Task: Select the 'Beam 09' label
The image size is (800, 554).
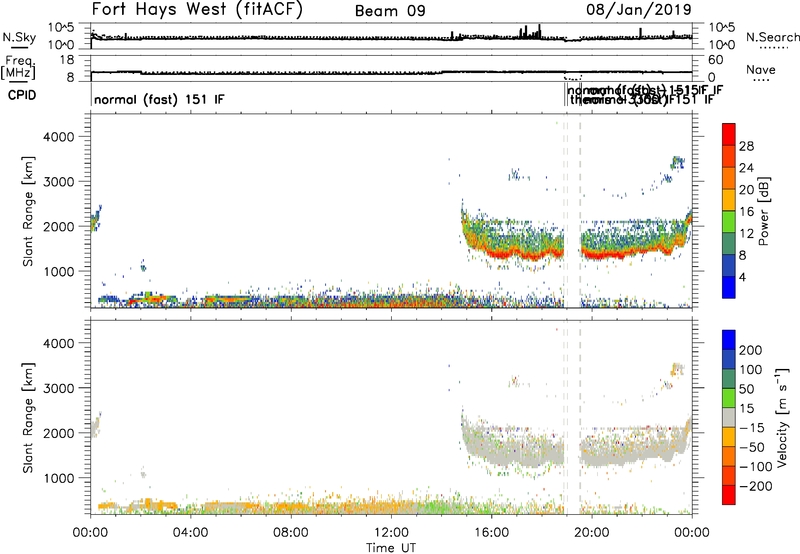Action: [x=390, y=11]
